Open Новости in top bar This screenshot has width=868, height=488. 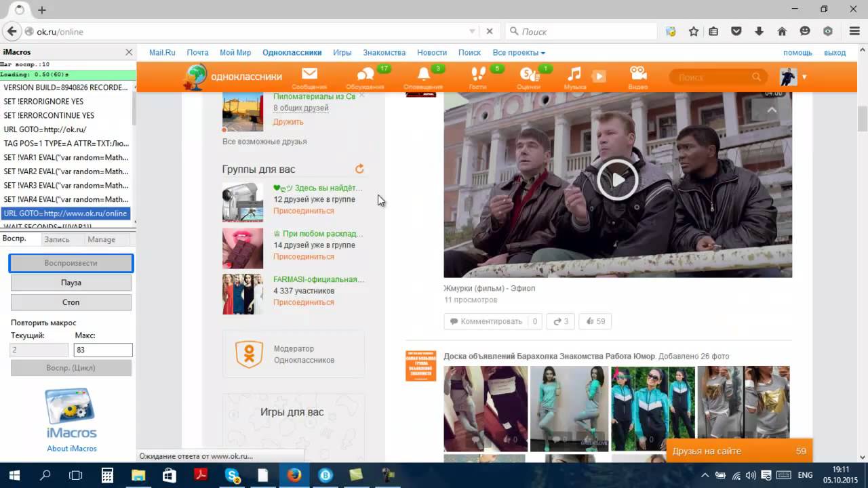pos(432,52)
